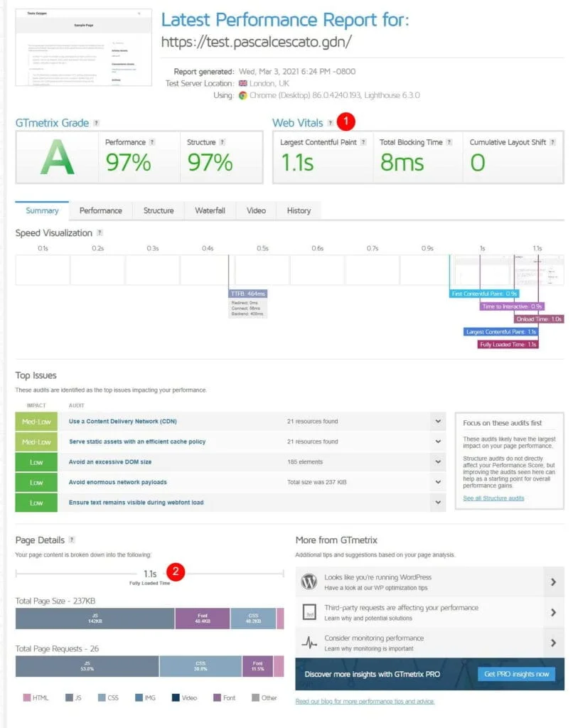Image resolution: width=573 pixels, height=728 pixels.
Task: Expand the excessive DOM size audit row
Action: 436,462
